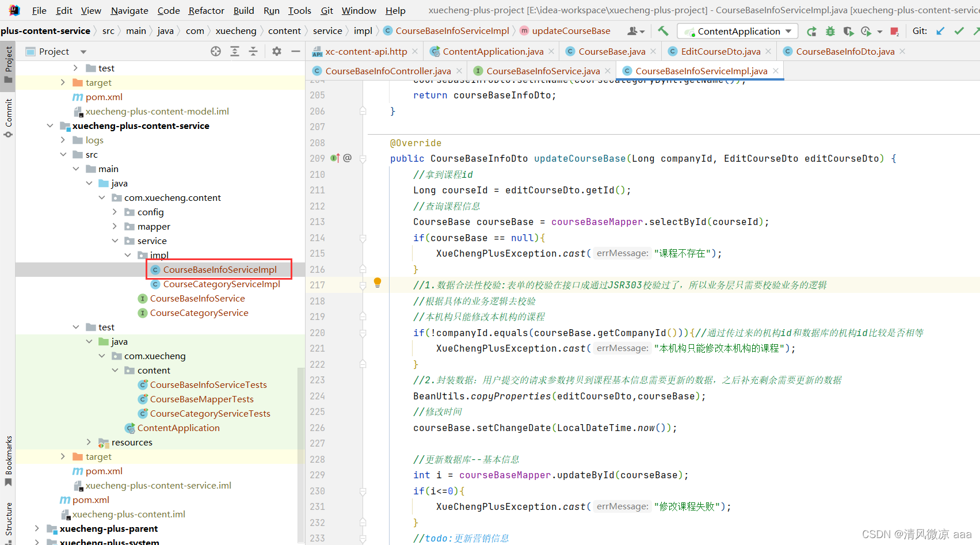Click the yellow intention lightbulb icon

[x=377, y=282]
